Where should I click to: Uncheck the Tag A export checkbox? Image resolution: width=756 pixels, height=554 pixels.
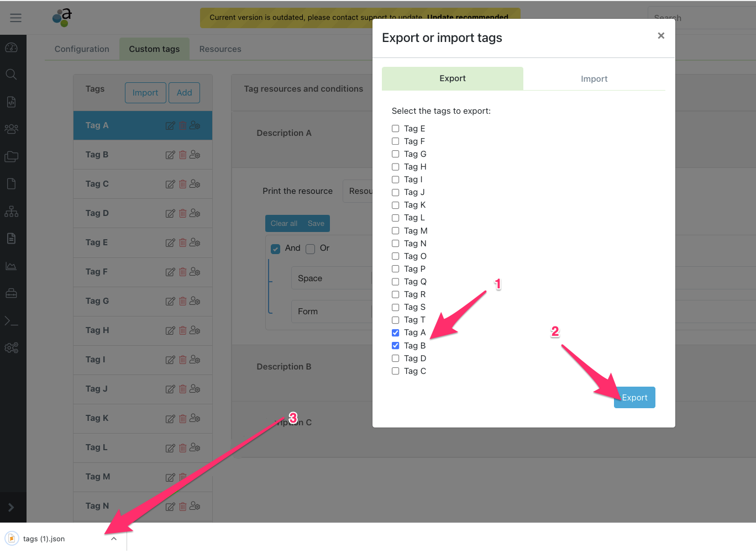(x=395, y=333)
